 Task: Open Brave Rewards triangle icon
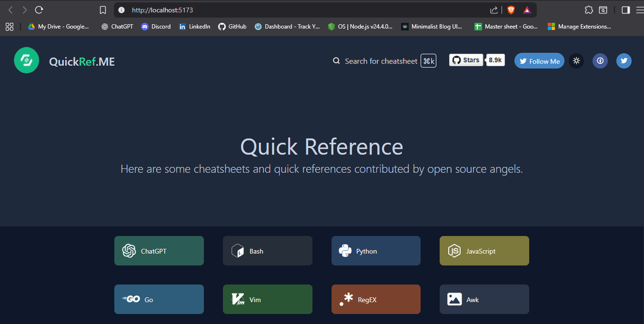pos(527,10)
